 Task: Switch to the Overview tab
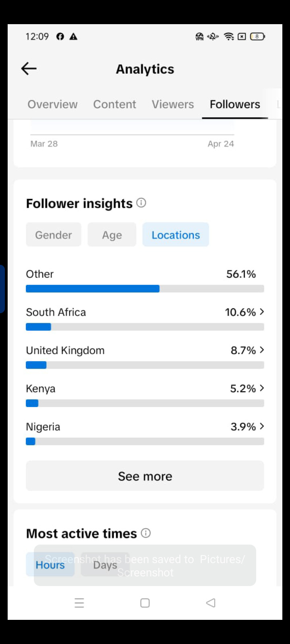52,104
